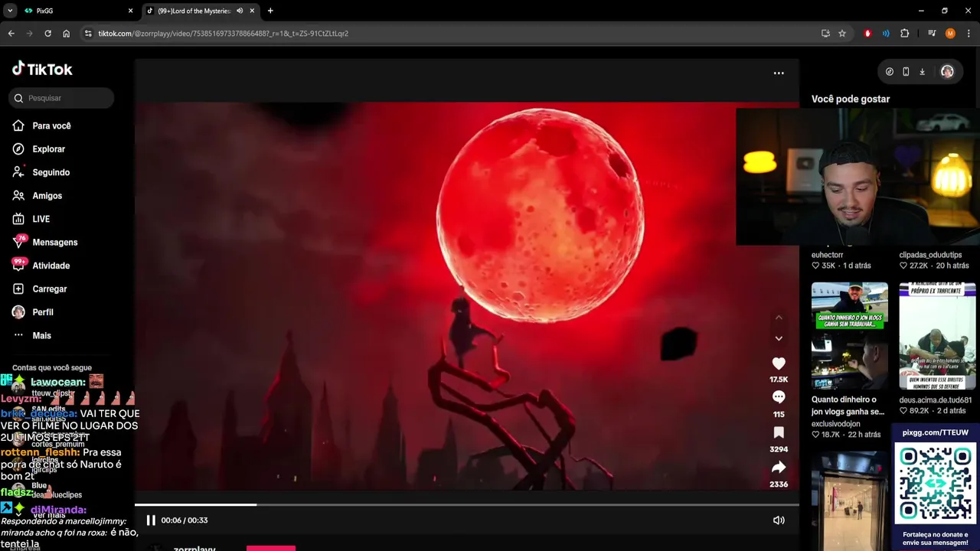Open Chrome profile M avatar
The width and height of the screenshot is (980, 551).
[950, 34]
